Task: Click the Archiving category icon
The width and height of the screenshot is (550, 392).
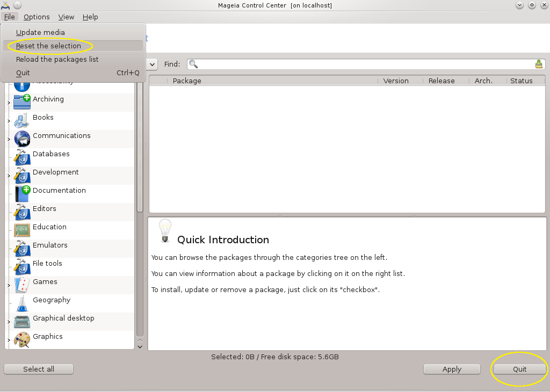Action: pyautogui.click(x=21, y=102)
